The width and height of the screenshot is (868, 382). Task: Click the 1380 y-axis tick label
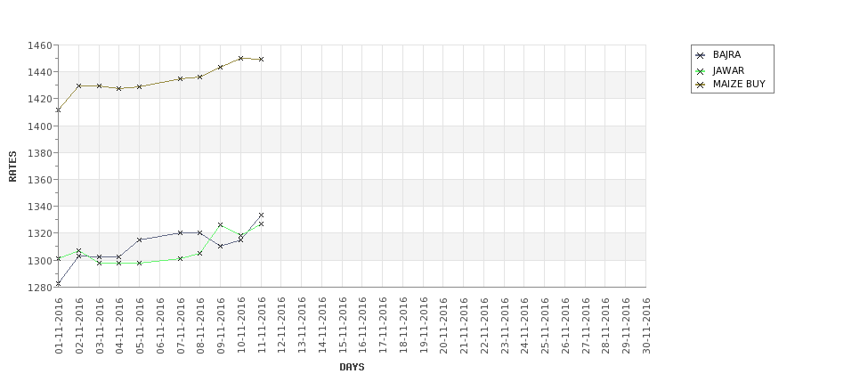pos(40,153)
